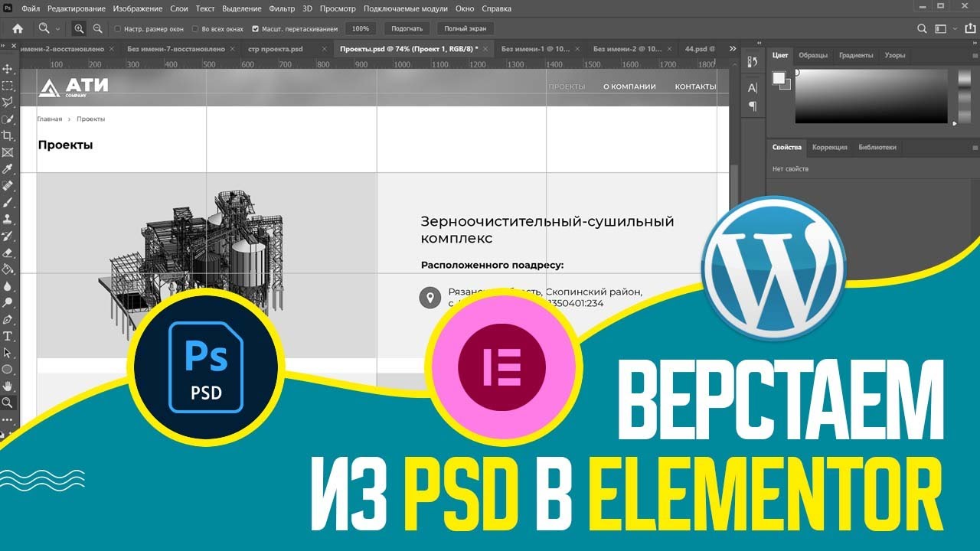Select the Horizontal Type tool
The image size is (980, 551).
(8, 336)
